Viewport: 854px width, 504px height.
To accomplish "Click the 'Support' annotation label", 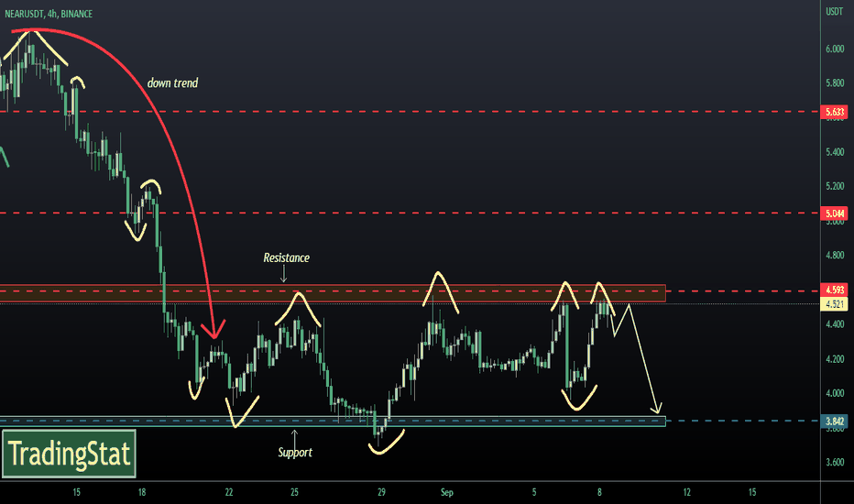I will click(x=295, y=453).
